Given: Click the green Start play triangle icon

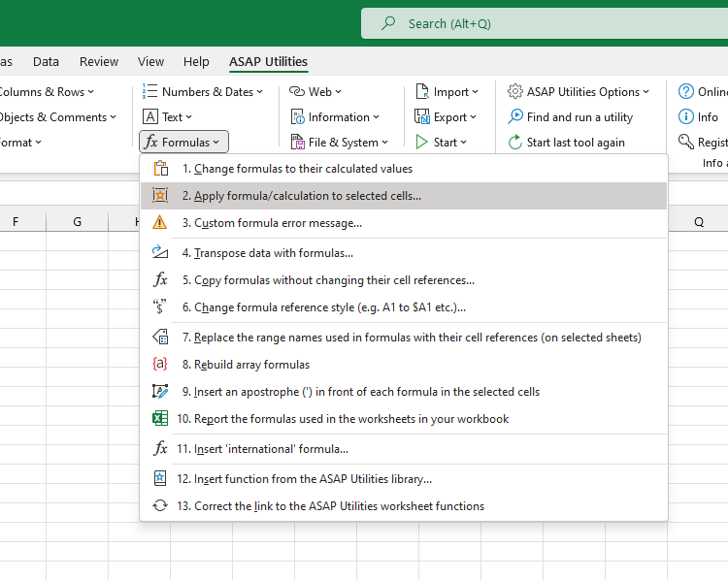Looking at the screenshot, I should click(421, 142).
